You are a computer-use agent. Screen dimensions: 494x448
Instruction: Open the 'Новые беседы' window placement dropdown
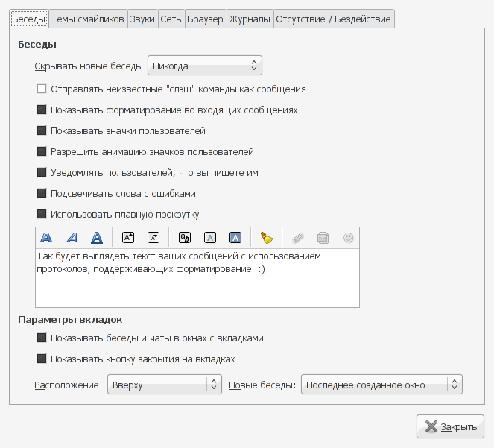click(381, 385)
